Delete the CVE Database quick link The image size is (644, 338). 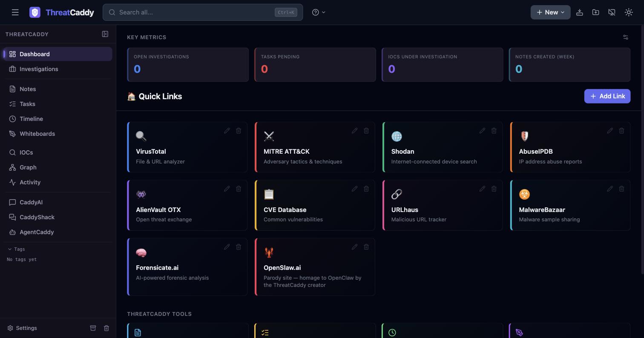tap(366, 189)
